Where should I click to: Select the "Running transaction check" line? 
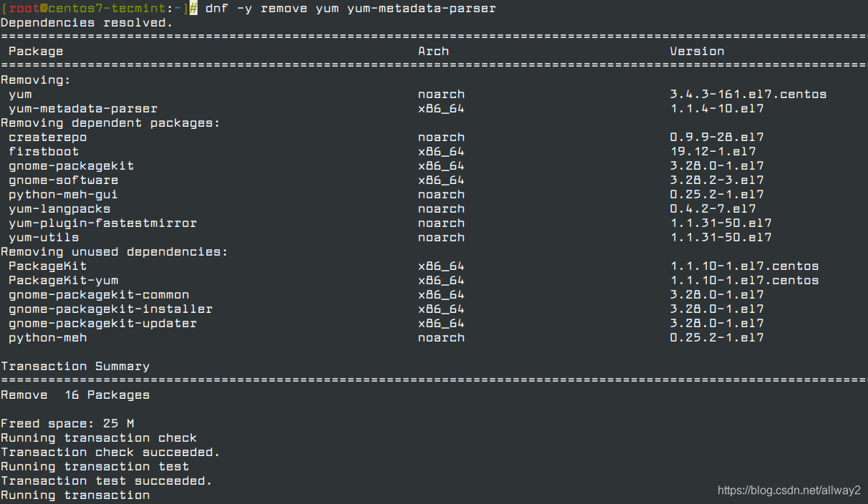(99, 438)
